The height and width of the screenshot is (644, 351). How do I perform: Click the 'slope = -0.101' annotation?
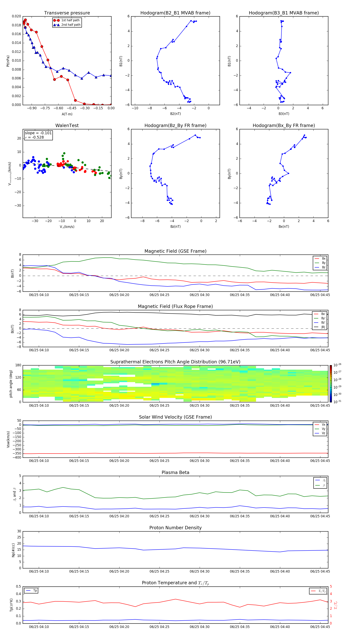(x=38, y=133)
